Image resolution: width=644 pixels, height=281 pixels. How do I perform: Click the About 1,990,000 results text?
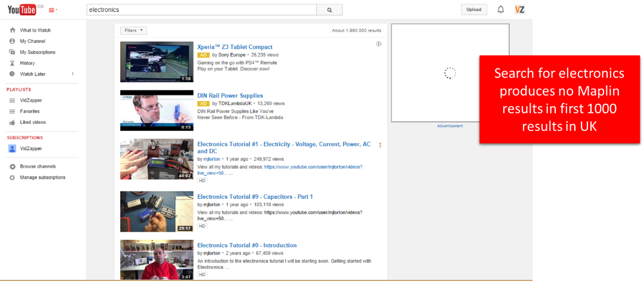click(x=356, y=30)
